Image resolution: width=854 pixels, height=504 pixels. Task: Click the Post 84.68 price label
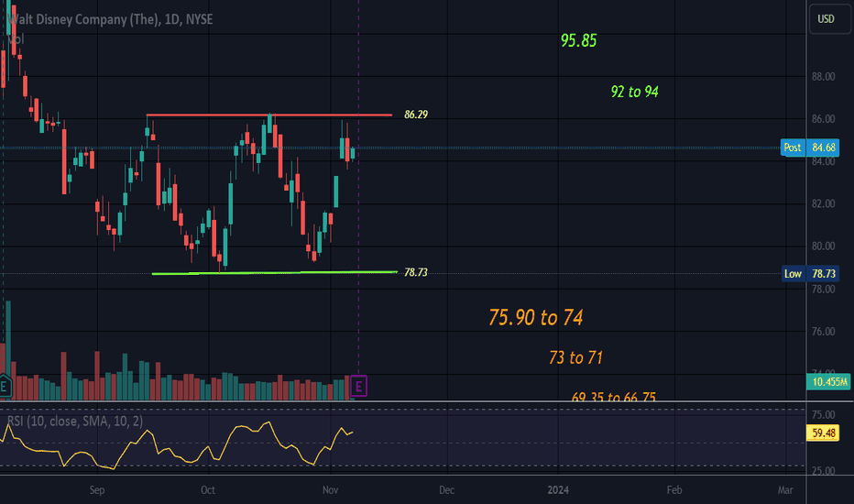[810, 148]
